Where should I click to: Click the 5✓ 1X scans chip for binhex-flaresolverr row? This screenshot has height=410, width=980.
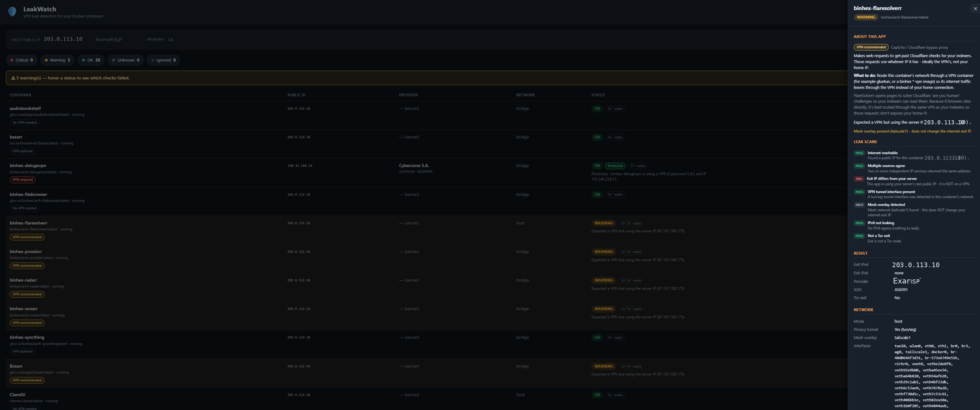point(631,224)
